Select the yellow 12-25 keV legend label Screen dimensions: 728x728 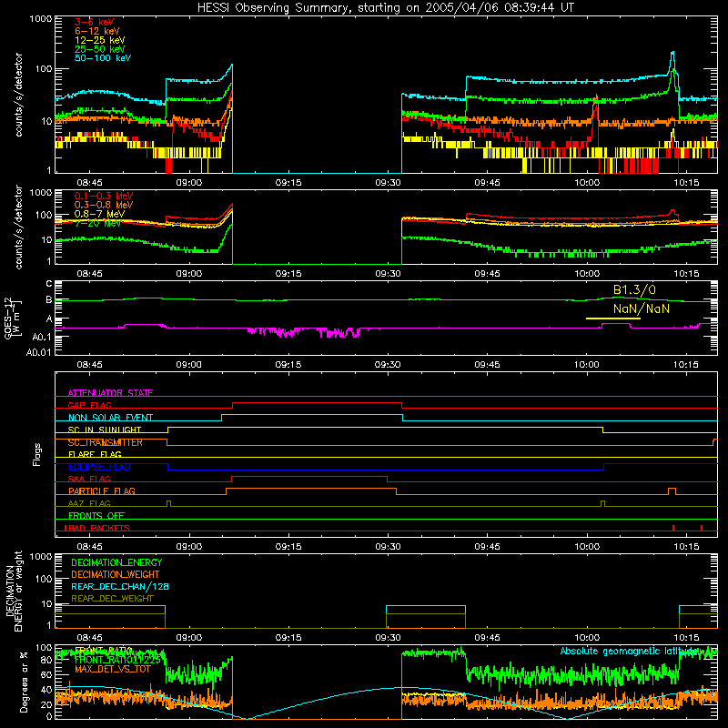point(100,40)
